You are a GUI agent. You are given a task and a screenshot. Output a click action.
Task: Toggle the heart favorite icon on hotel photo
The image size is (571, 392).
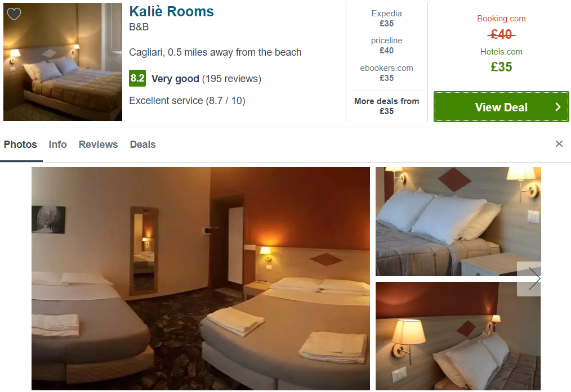coord(14,14)
